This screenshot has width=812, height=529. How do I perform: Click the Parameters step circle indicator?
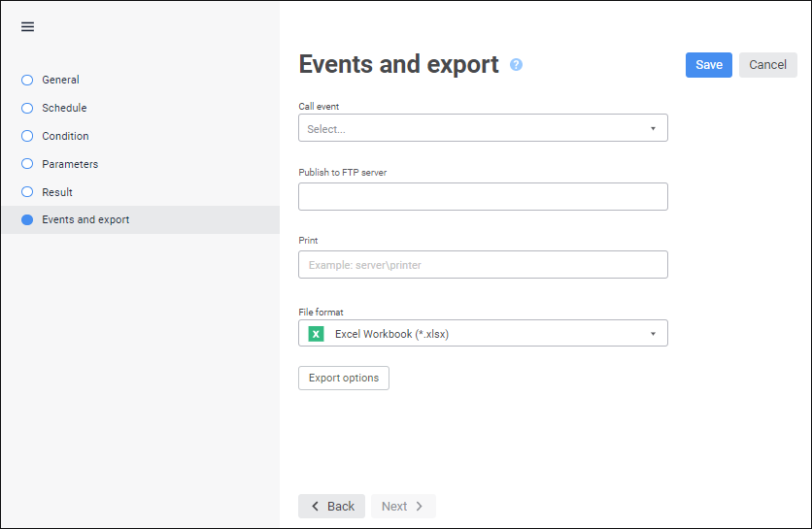(x=27, y=164)
